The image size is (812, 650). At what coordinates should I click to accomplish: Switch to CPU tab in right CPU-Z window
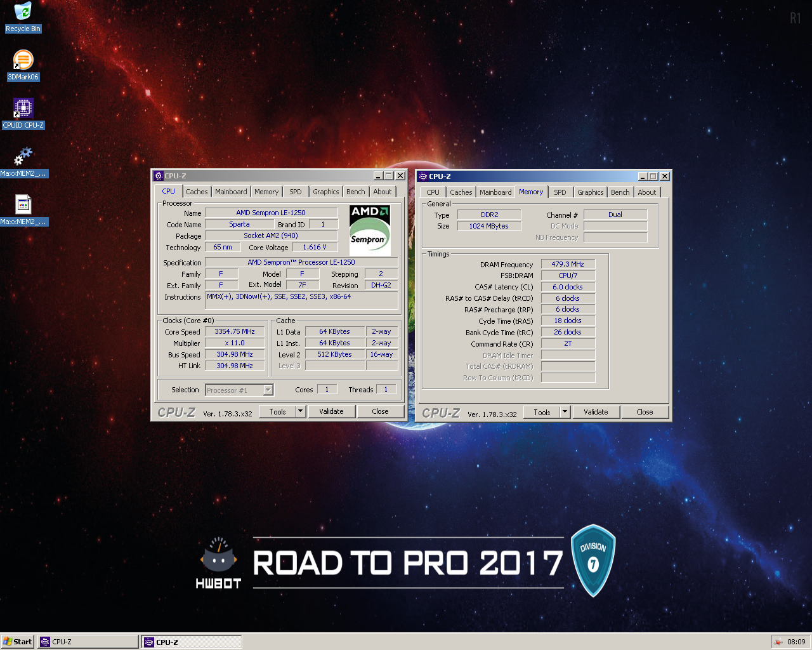[433, 192]
